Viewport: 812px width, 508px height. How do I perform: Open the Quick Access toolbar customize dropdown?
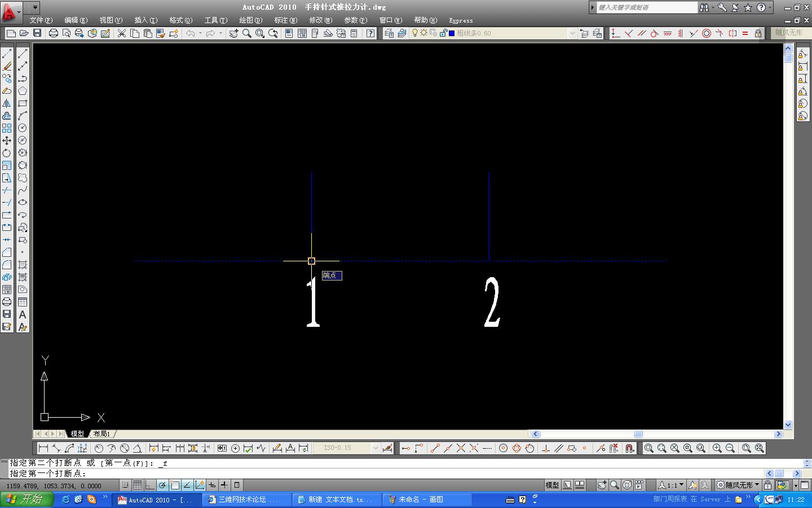35,7
